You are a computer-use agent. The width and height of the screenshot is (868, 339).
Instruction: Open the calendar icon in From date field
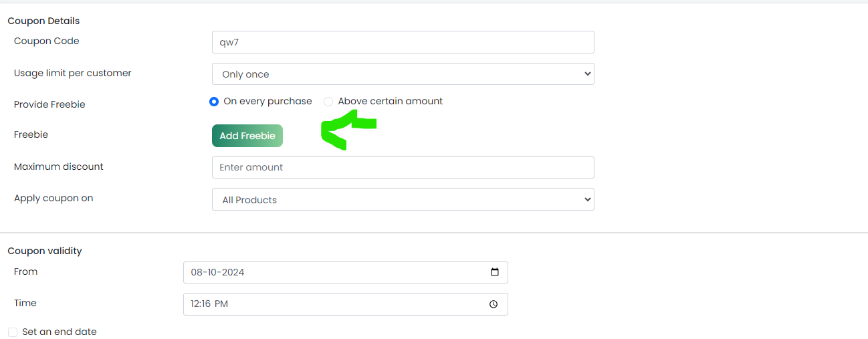coord(495,272)
